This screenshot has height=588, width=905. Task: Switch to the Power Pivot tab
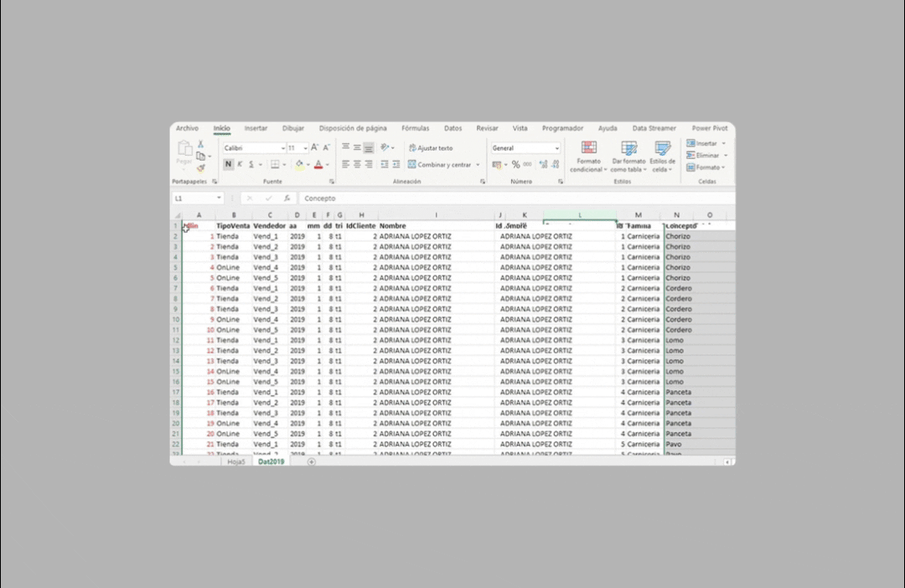[x=710, y=128]
